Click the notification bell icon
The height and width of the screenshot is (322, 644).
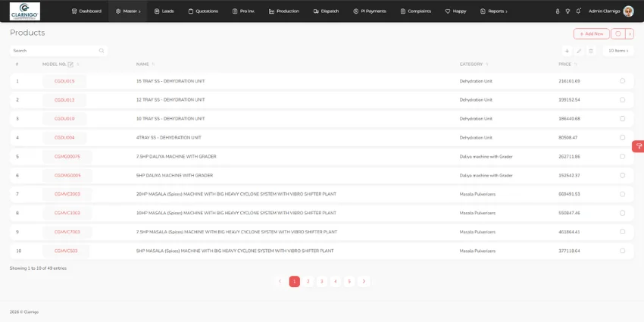[578, 11]
